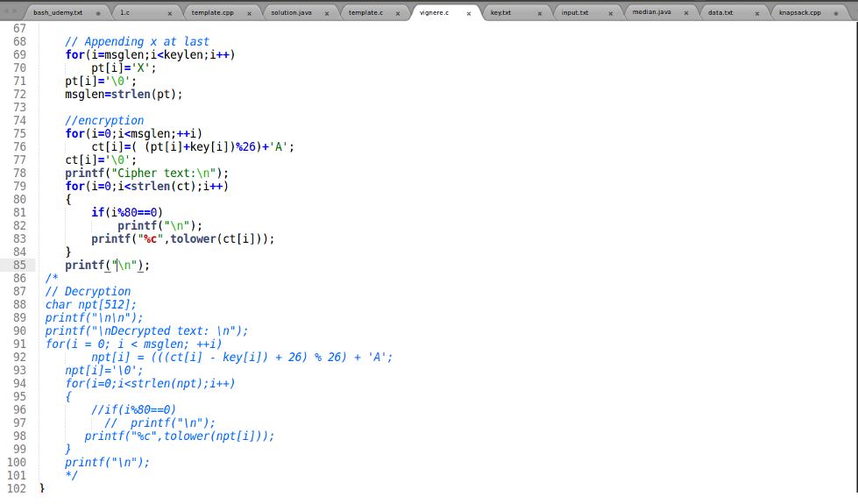858x504 pixels.
Task: Place cursor on the //encryption comment
Action: pos(104,120)
